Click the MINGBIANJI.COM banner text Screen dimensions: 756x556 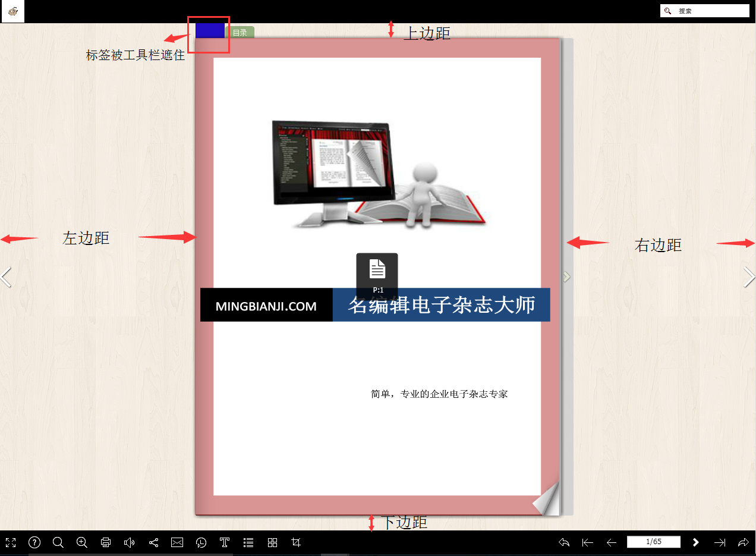click(266, 307)
